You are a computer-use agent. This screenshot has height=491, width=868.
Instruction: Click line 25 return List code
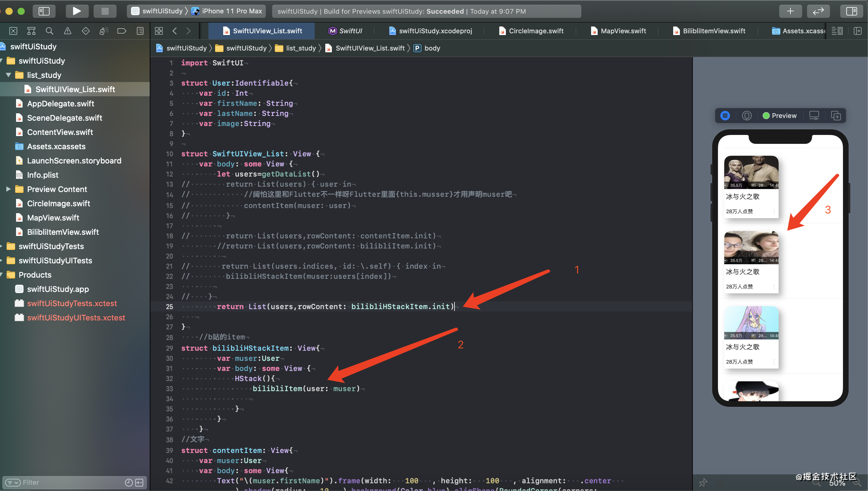click(335, 306)
